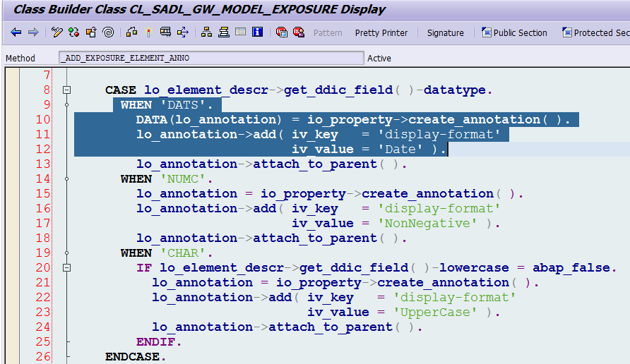Click the Method name input field
The image size is (630, 364).
pos(211,58)
